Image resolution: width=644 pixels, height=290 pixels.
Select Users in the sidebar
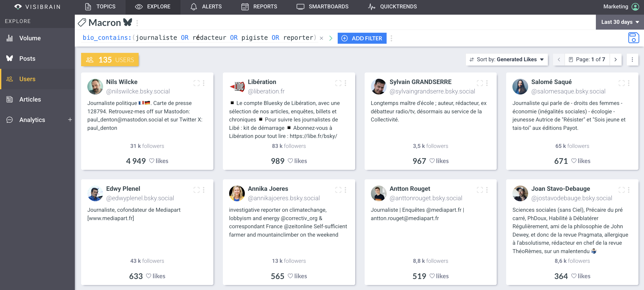tap(37, 79)
